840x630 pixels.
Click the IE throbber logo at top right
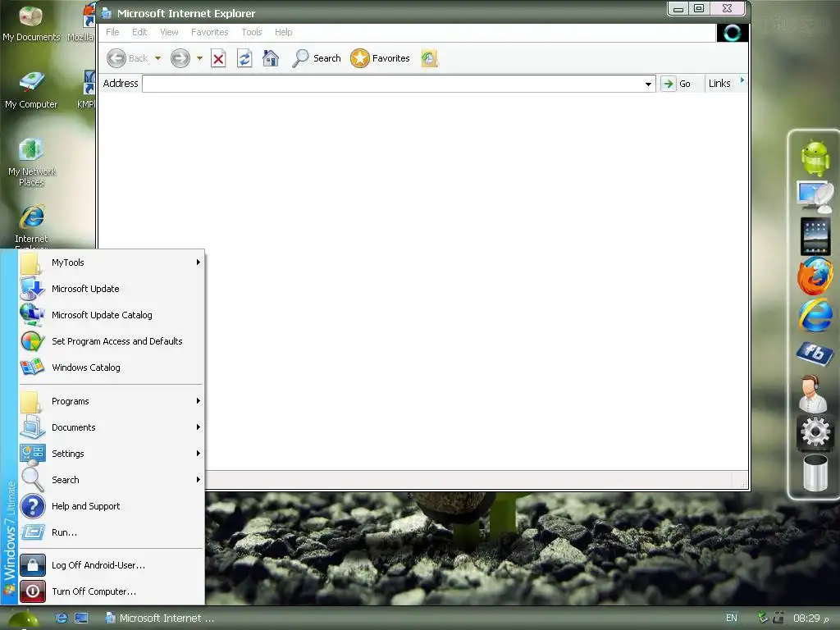[732, 33]
